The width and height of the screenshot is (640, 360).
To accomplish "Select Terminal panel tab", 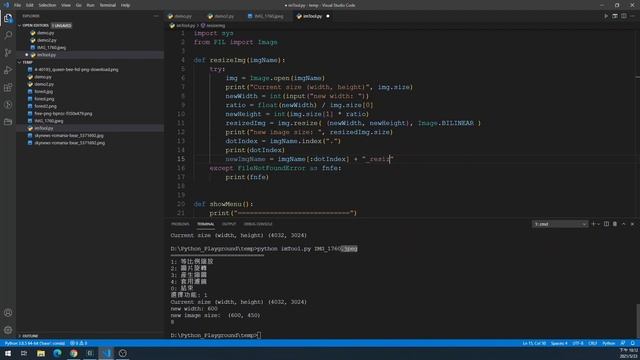I will click(205, 224).
